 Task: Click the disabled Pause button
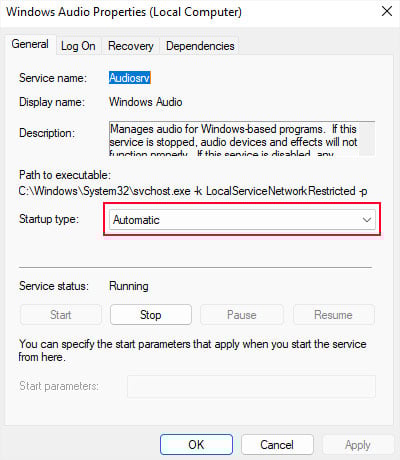click(x=242, y=315)
